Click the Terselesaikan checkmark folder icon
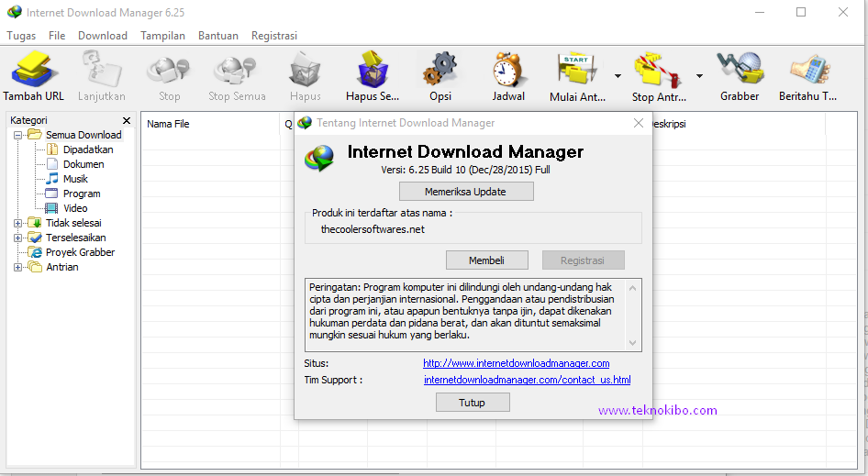The height and width of the screenshot is (476, 868). click(35, 238)
